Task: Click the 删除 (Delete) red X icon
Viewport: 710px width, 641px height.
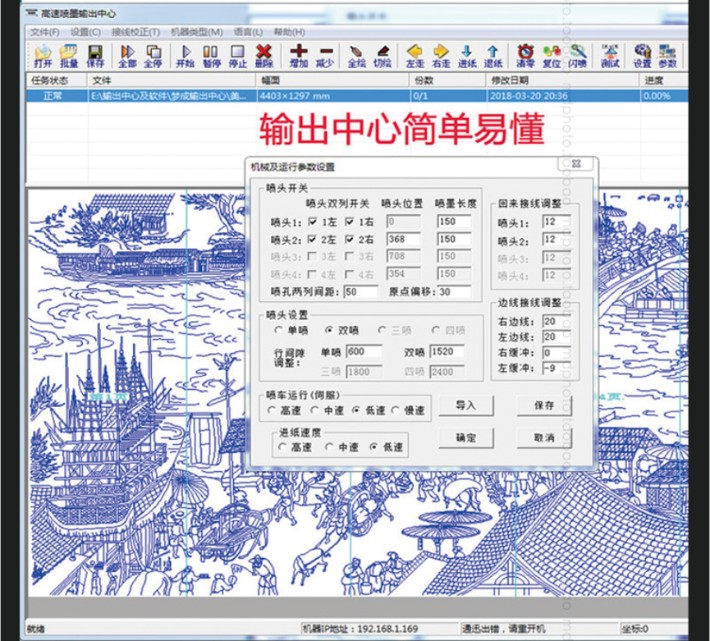Action: (x=264, y=55)
